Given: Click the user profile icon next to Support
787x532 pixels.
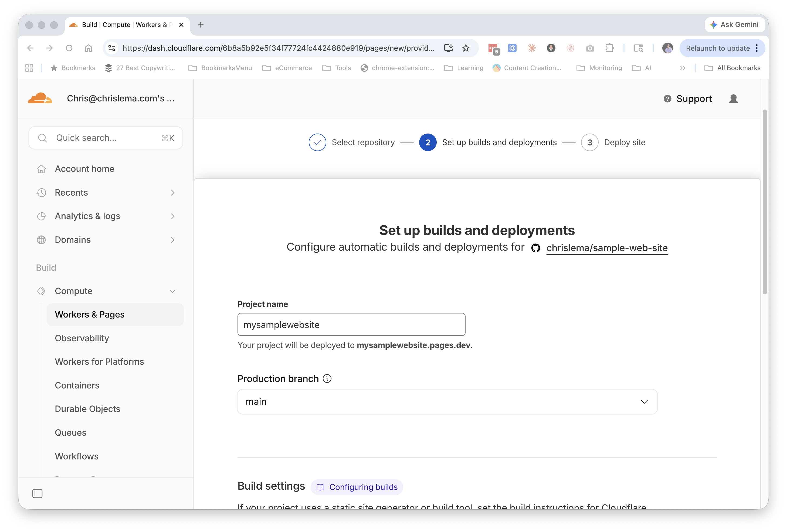Looking at the screenshot, I should click(733, 98).
